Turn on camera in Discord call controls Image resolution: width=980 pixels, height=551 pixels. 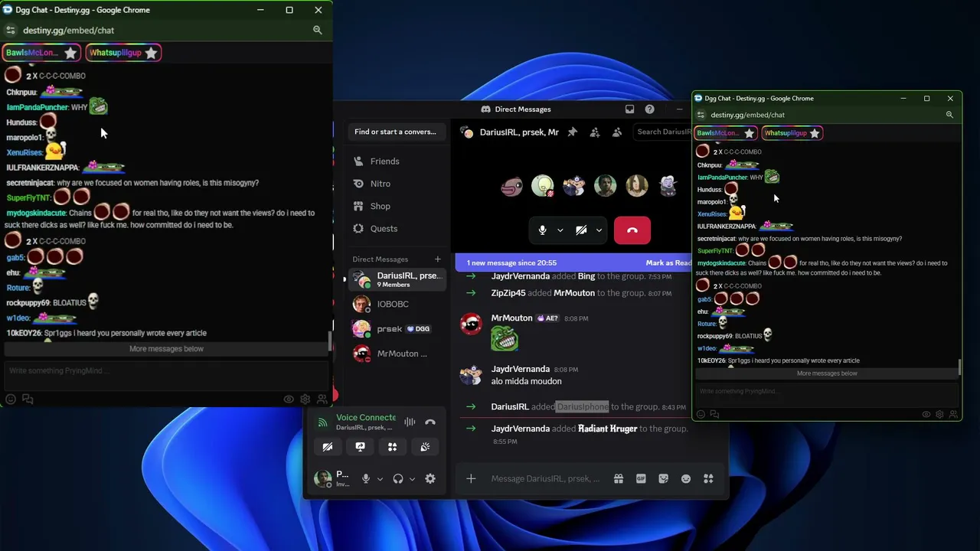[x=581, y=230]
